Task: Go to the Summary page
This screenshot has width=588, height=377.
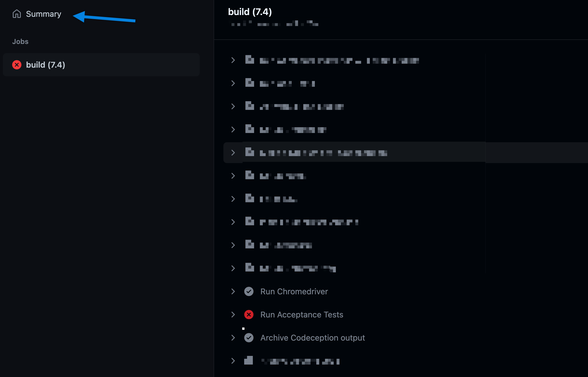Action: pyautogui.click(x=43, y=14)
